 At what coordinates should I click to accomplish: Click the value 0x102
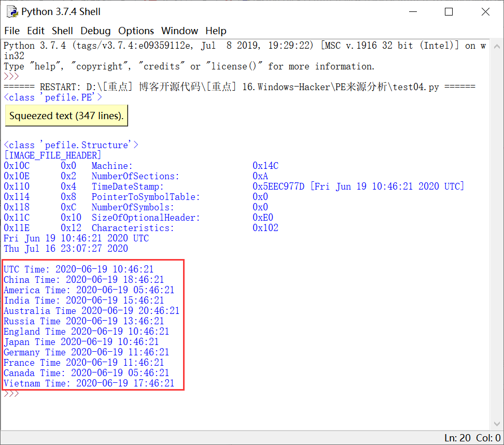[x=265, y=227]
